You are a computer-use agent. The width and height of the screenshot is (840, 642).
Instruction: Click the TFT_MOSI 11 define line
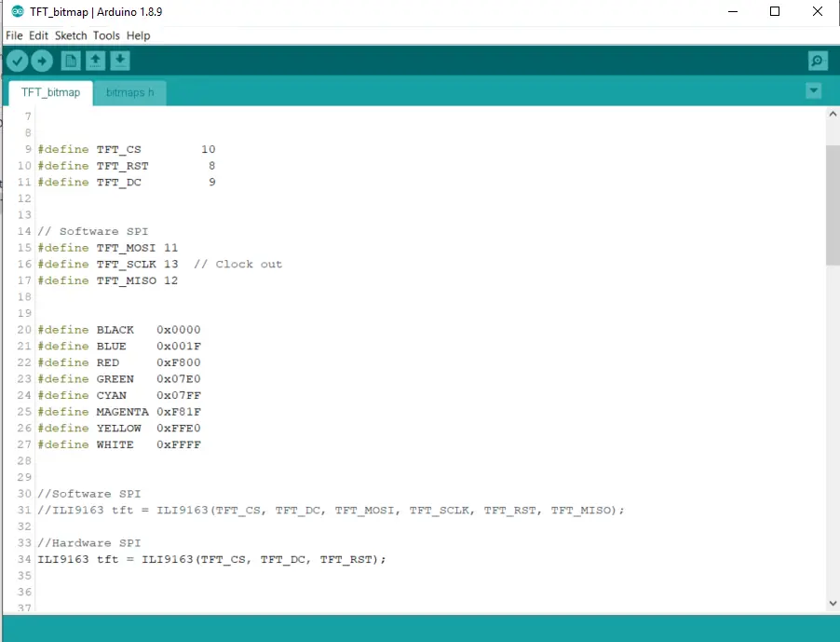point(108,248)
